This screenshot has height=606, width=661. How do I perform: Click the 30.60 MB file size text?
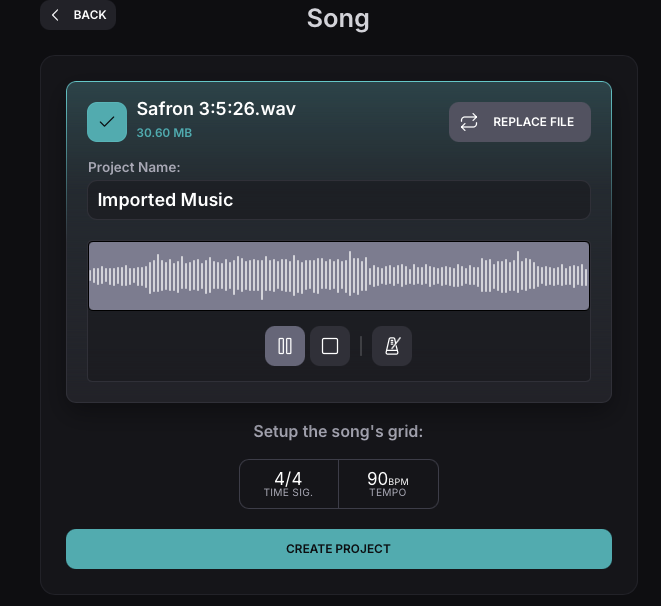164,132
